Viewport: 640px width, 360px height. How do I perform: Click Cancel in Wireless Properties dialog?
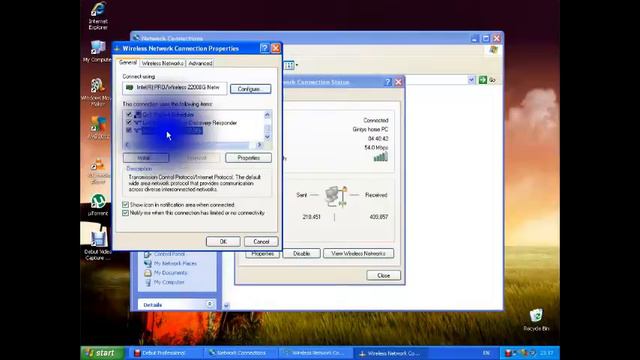(261, 242)
